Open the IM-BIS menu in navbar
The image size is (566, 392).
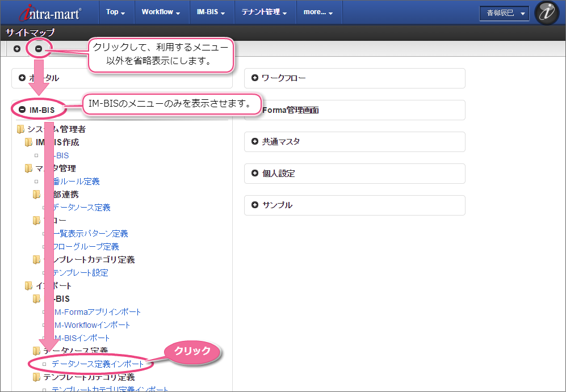click(211, 12)
